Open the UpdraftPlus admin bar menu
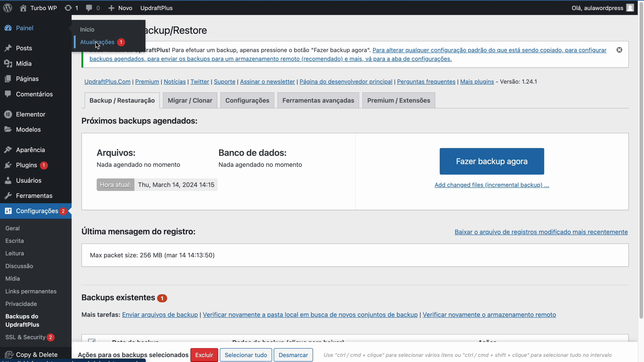Image resolution: width=644 pixels, height=362 pixels. 156,8
